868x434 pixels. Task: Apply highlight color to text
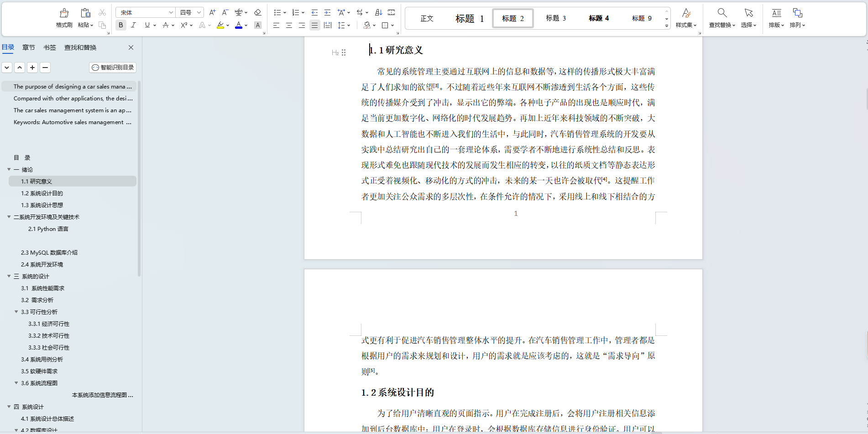[x=220, y=25]
